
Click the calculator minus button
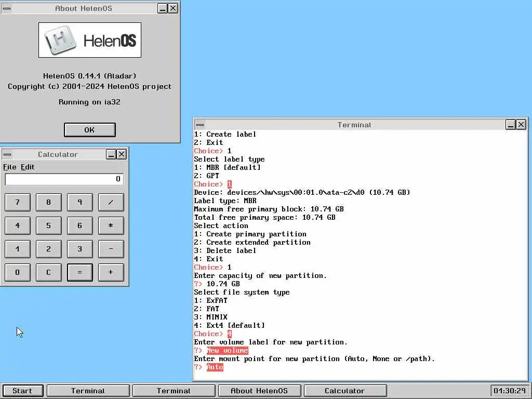pos(111,249)
